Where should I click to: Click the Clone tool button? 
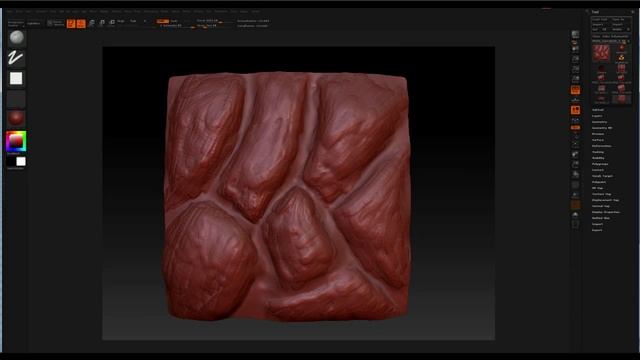[x=596, y=36]
